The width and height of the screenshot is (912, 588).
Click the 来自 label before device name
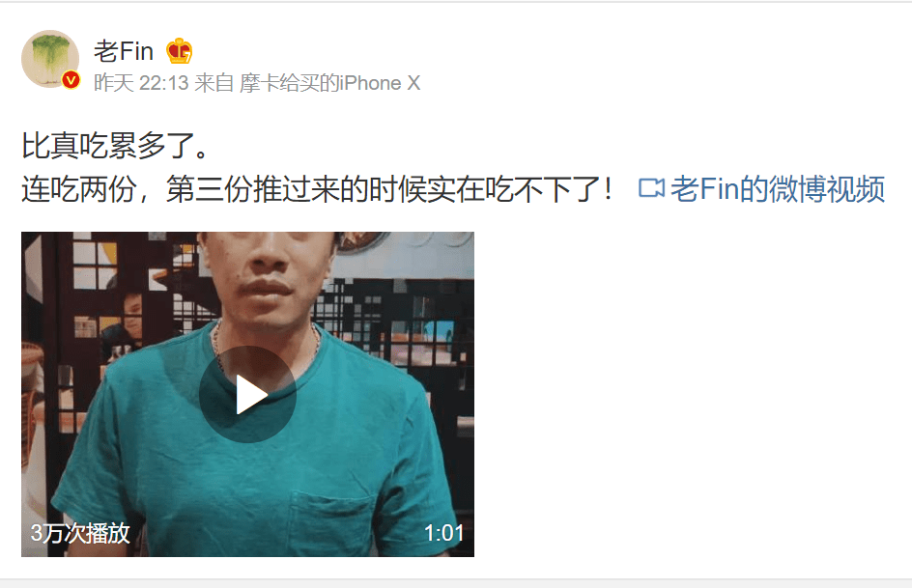(x=214, y=83)
